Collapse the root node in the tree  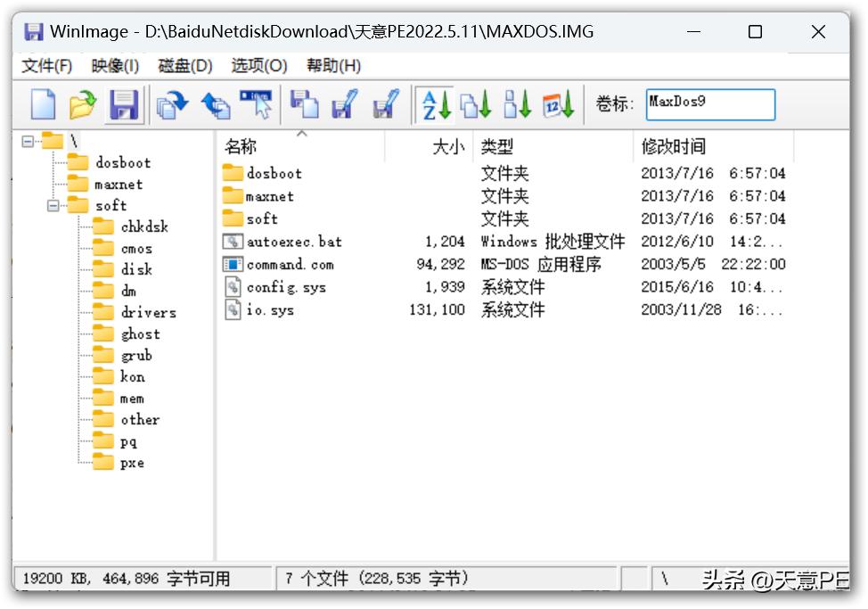tap(28, 142)
